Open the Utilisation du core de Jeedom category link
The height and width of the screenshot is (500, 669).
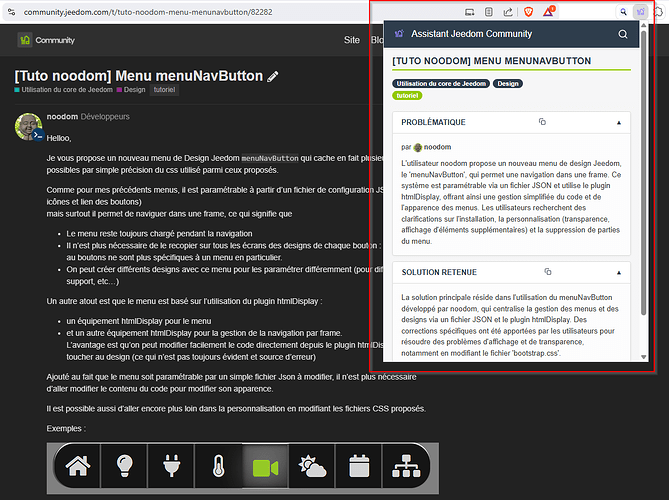tap(64, 90)
